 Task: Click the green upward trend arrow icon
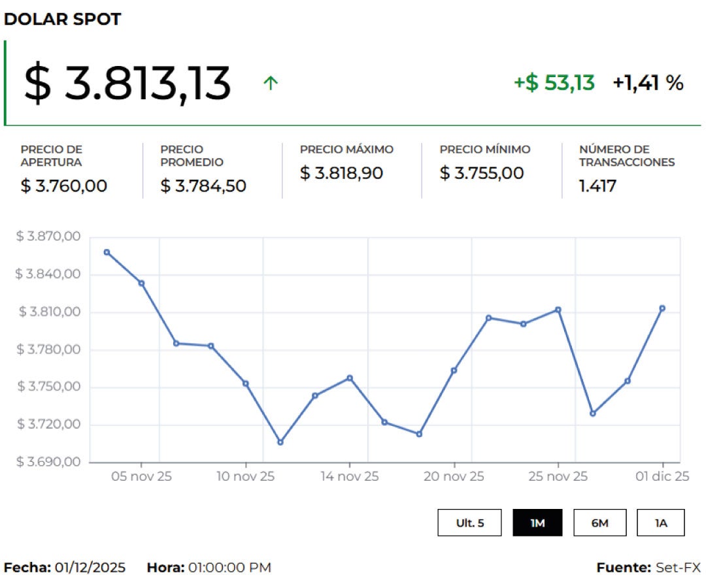coord(271,83)
